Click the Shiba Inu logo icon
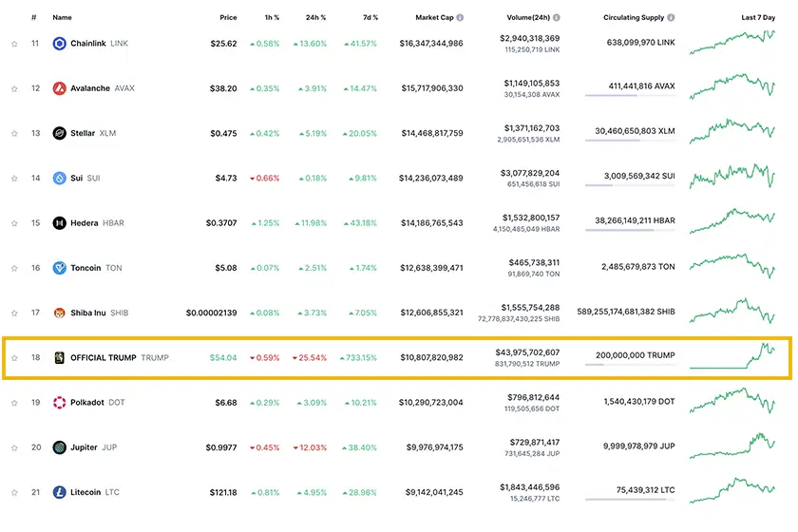 tap(59, 313)
